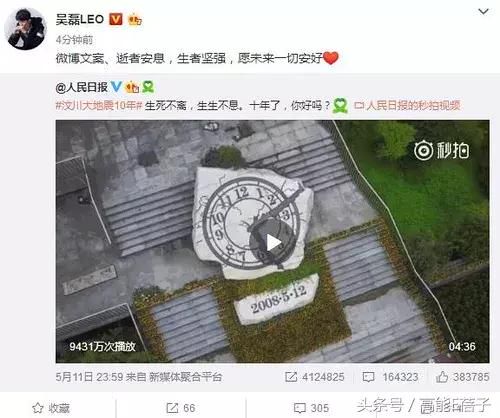Screen dimensions: 500x418
Task: Open the 人民日报的秒拍视频 link
Action: (x=407, y=106)
